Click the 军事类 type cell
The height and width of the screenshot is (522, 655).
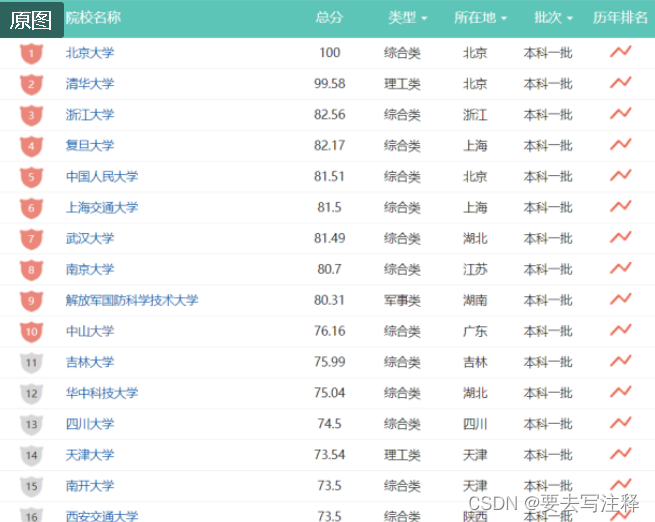402,300
